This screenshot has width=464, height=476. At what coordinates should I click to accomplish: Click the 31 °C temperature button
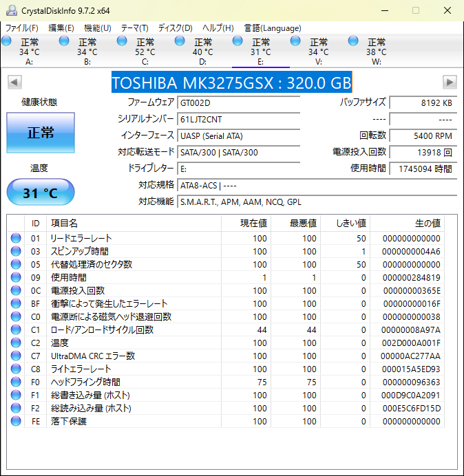(41, 193)
